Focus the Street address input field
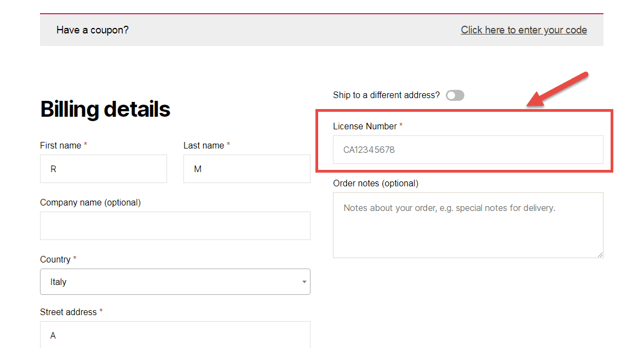 tap(175, 335)
